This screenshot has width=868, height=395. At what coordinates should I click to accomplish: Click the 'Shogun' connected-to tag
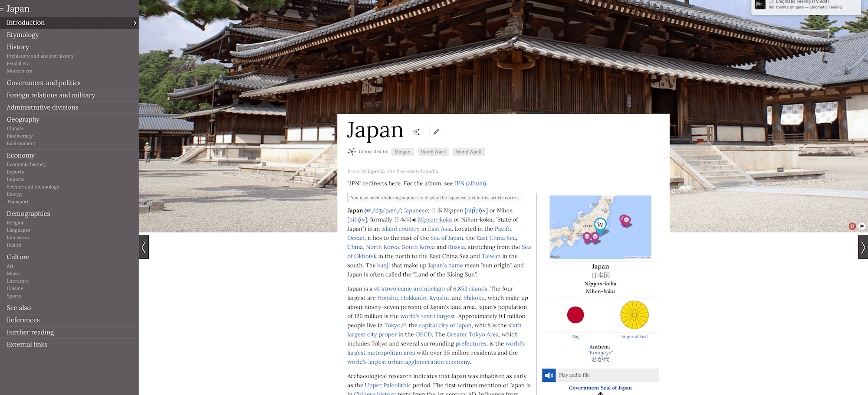(402, 151)
